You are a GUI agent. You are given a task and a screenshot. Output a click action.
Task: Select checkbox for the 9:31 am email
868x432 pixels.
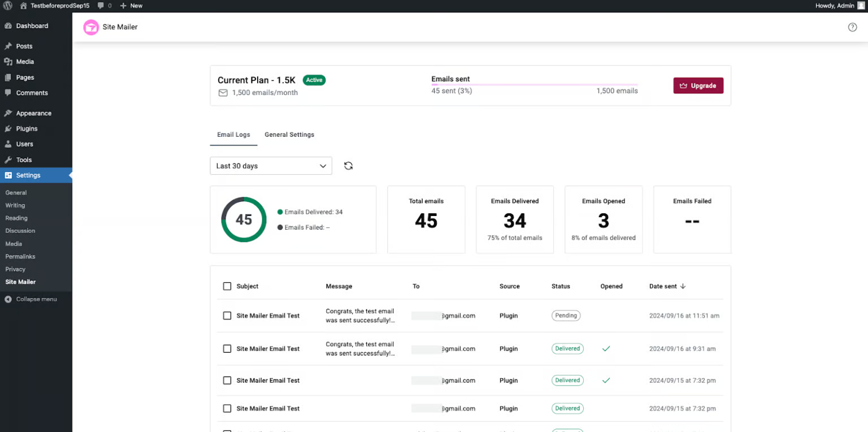click(x=227, y=349)
